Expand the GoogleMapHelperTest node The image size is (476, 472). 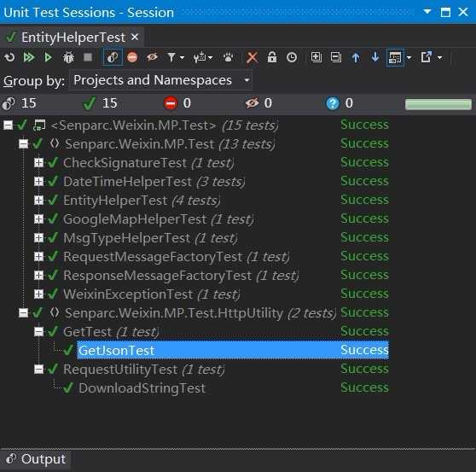38,219
